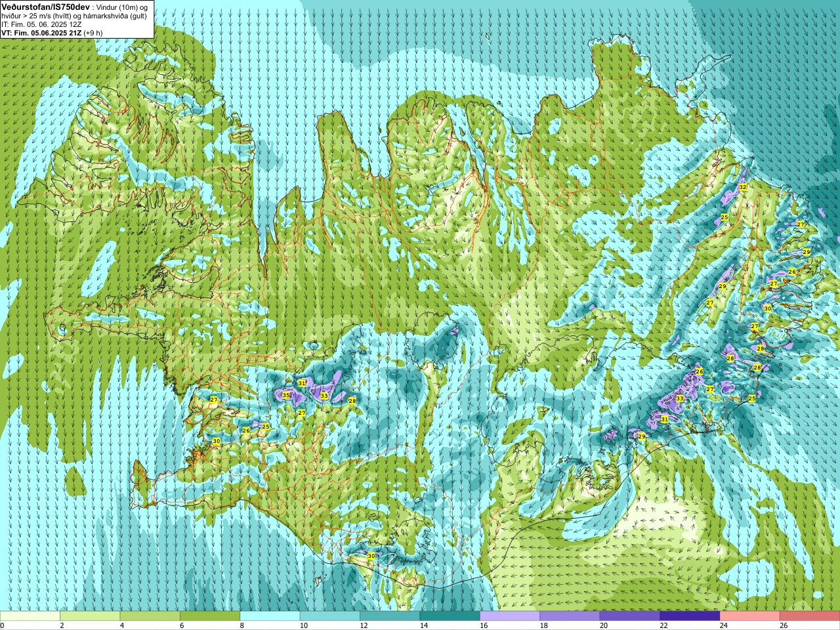The width and height of the screenshot is (840, 630).
Task: Click legend scale number 14
Action: (x=423, y=625)
